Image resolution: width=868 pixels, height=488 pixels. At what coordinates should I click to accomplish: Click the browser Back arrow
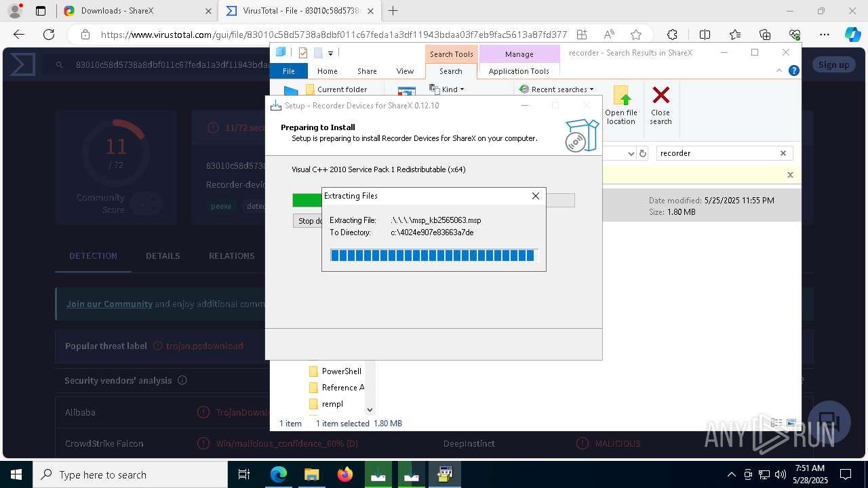tap(19, 35)
